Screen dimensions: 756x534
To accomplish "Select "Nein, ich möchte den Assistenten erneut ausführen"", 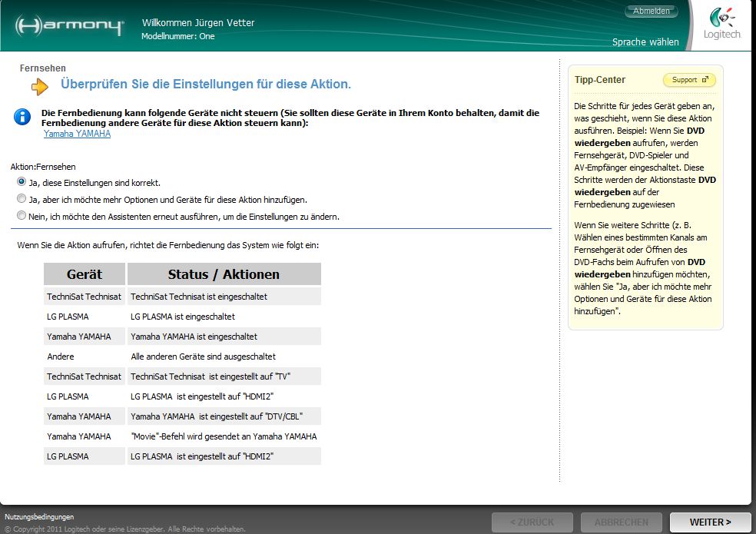I will click(22, 216).
